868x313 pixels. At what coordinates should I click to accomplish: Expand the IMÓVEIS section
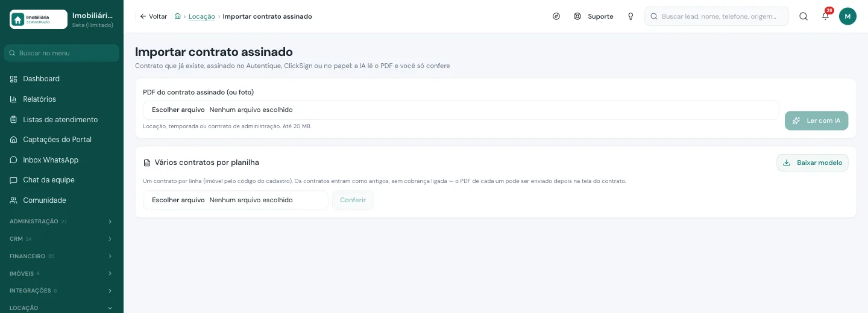pyautogui.click(x=61, y=273)
